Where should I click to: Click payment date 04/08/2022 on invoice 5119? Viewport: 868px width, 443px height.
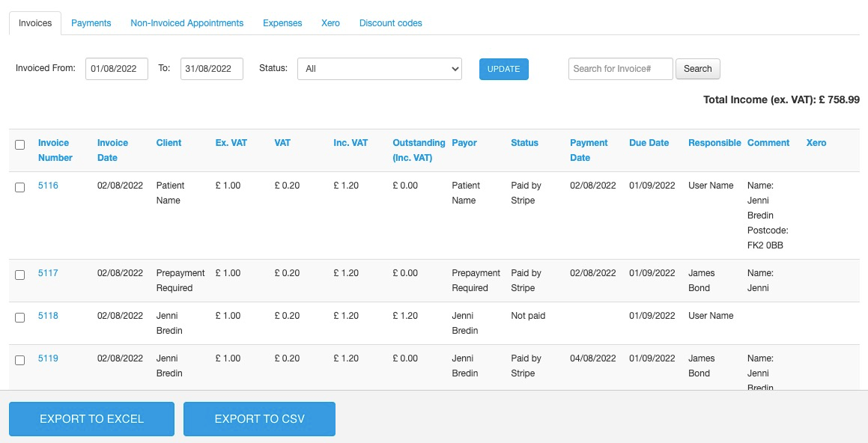click(593, 358)
